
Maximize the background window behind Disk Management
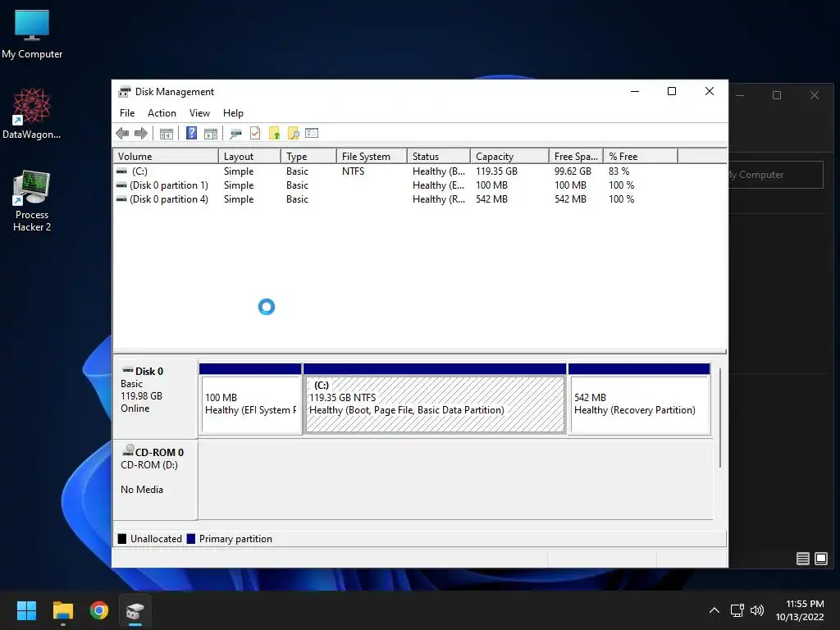point(777,95)
